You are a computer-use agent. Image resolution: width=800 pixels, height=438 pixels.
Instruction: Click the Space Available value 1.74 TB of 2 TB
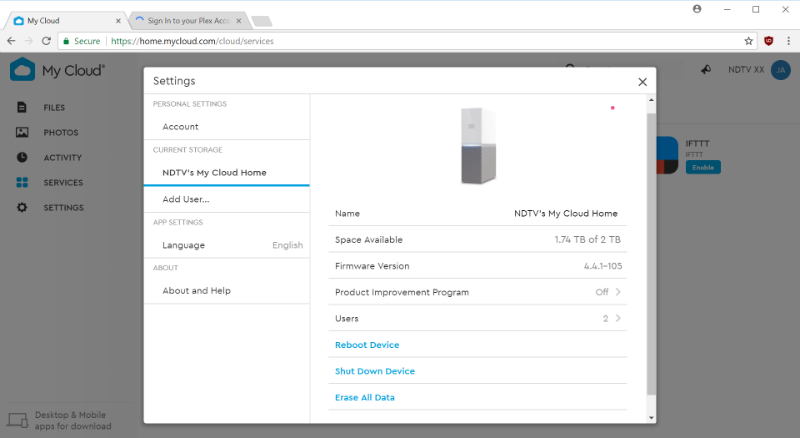pyautogui.click(x=587, y=239)
